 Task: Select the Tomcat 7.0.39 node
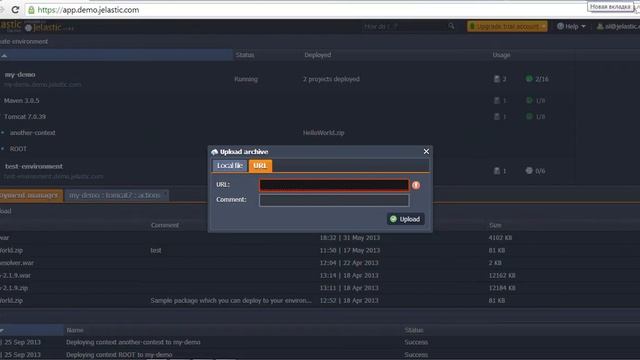[25, 117]
